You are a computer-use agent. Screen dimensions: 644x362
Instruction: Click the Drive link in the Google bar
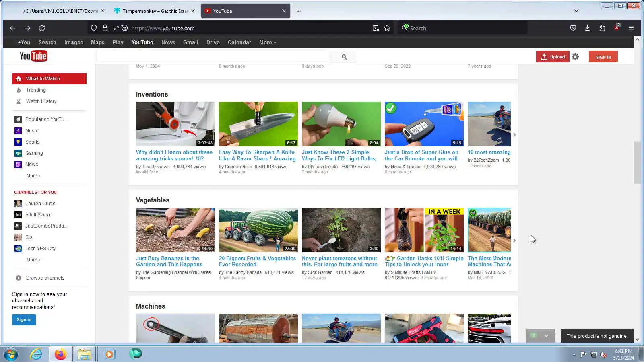(x=213, y=43)
